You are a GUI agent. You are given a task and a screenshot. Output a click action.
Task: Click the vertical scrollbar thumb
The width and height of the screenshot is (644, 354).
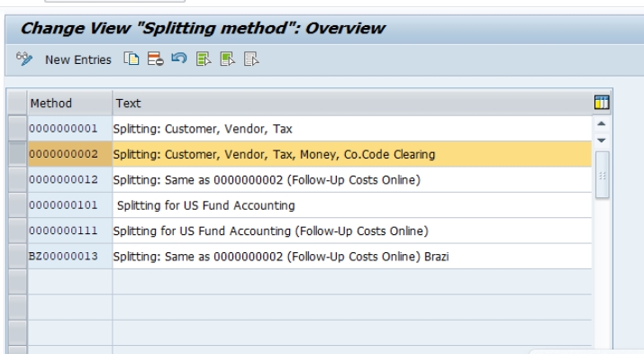coord(602,175)
